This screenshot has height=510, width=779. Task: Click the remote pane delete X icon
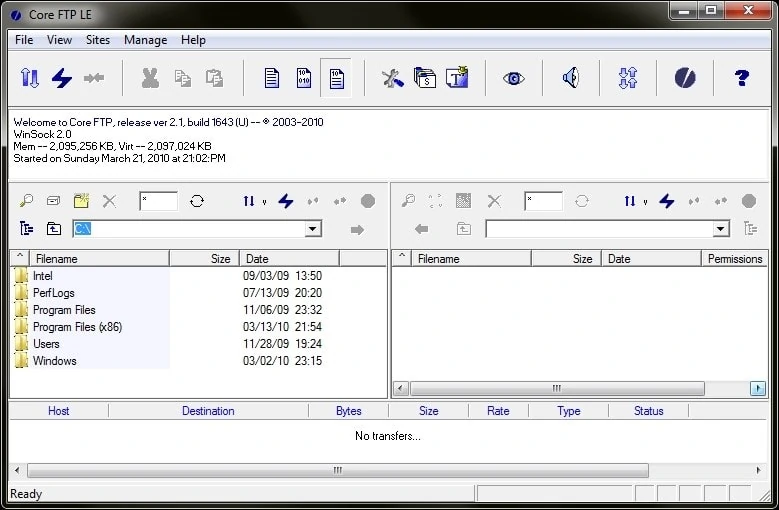494,201
